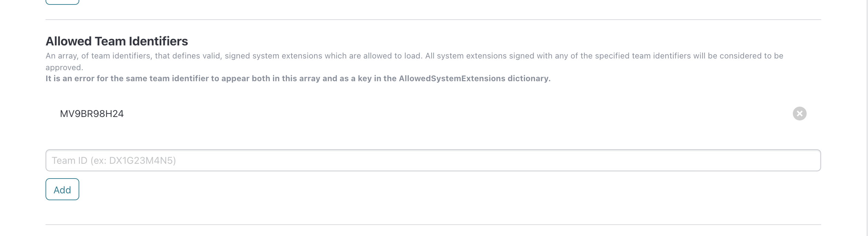Place cursor at Team ID field's right end
868x236 pixels.
[x=814, y=160]
